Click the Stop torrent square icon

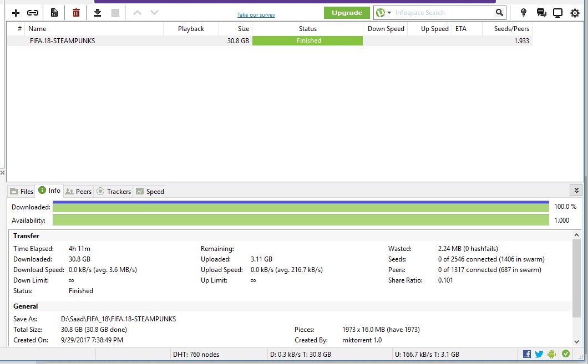click(115, 13)
